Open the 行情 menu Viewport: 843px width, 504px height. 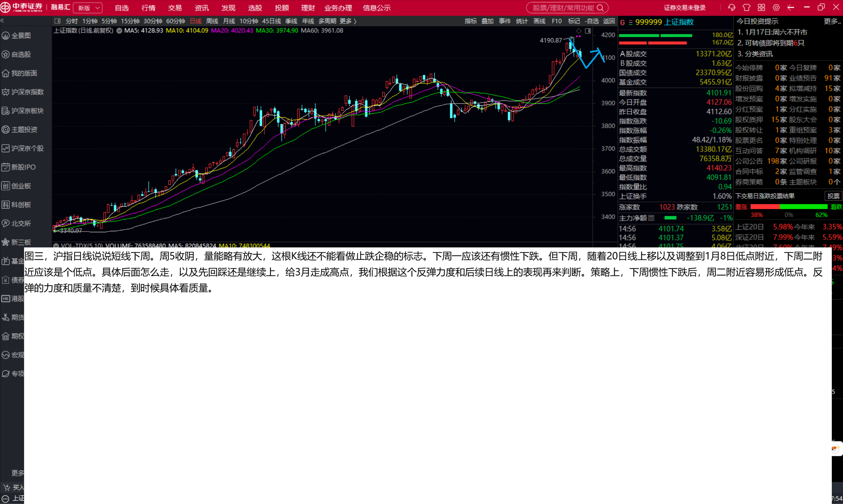(148, 8)
